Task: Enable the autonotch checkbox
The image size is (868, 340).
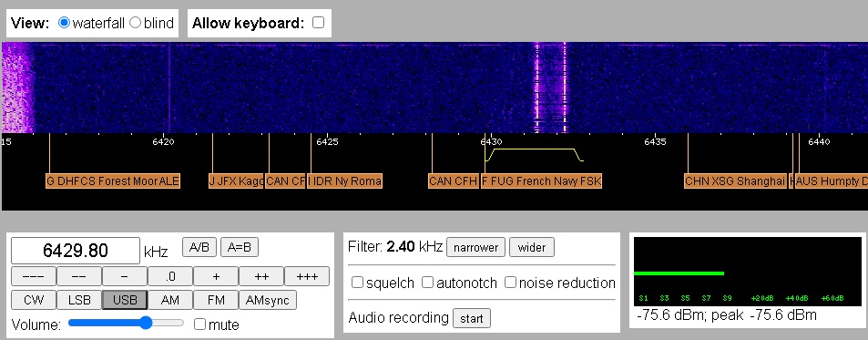Action: coord(427,283)
